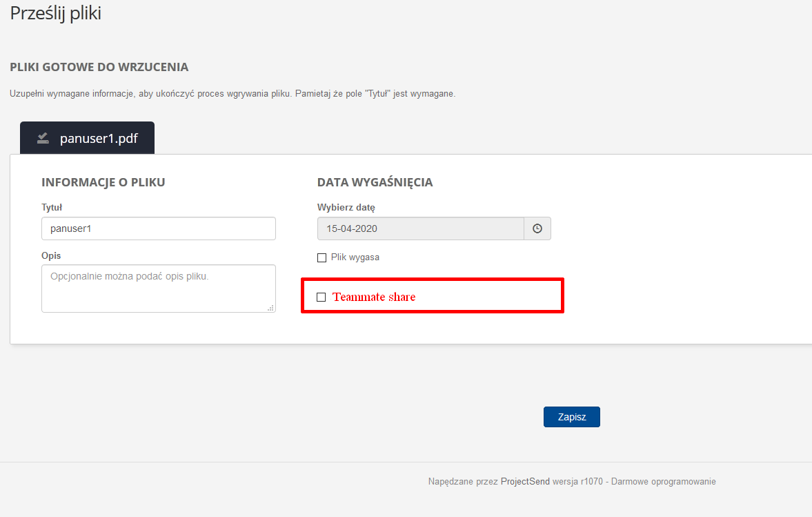
Task: Click the Teammate share label text
Action: (374, 296)
